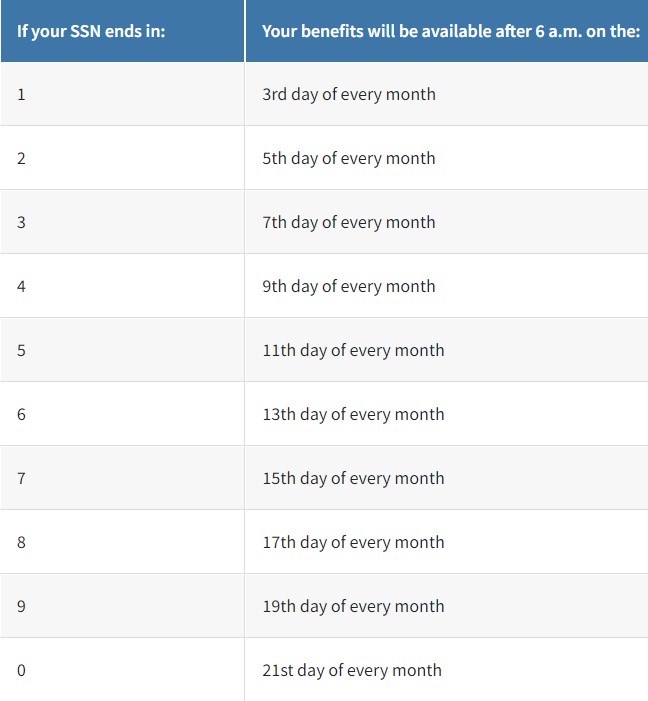This screenshot has height=701, width=648.
Task: Select the SSN digit 3 cell
Action: pos(122,222)
